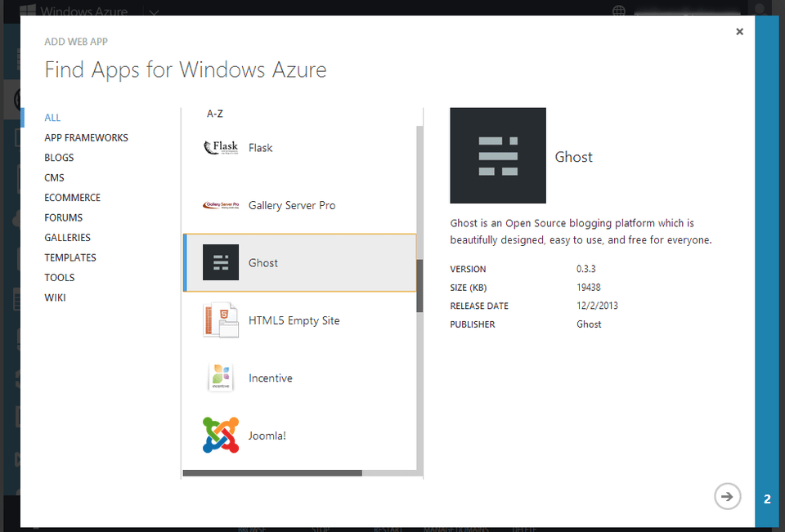Click the Gallery Server Pro logo icon
Image resolution: width=785 pixels, height=532 pixels.
(x=221, y=205)
